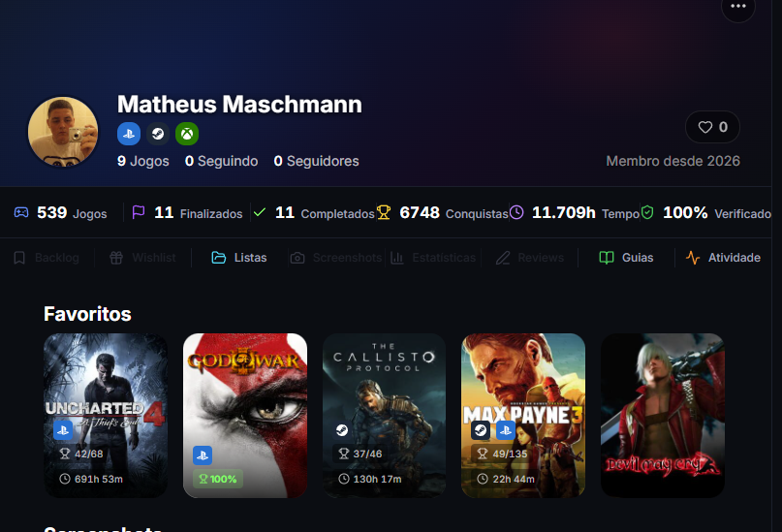Click the Matheus Maschmann profile name

(x=239, y=105)
